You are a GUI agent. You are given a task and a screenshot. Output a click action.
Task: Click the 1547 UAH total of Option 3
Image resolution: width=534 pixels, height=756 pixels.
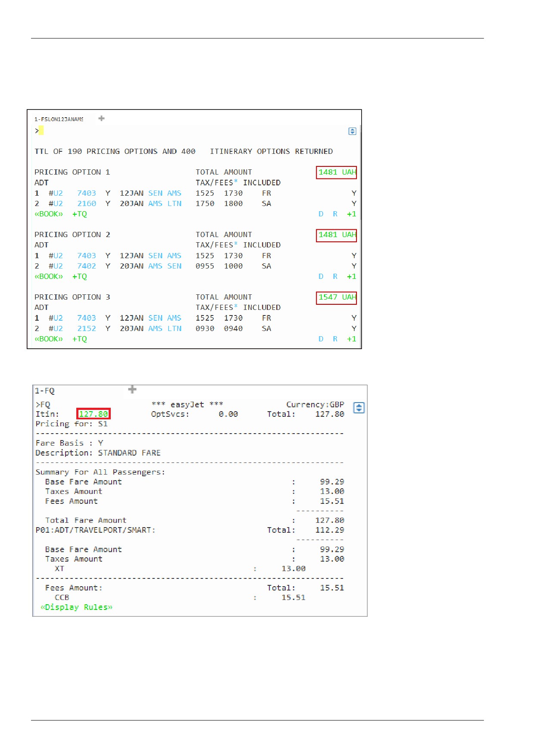[337, 297]
